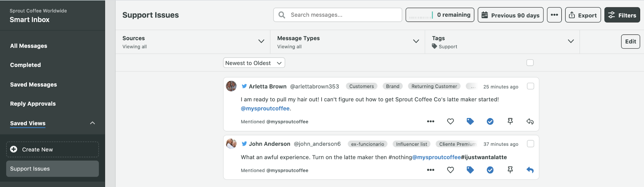
Task: Create New saved view
Action: (53, 149)
